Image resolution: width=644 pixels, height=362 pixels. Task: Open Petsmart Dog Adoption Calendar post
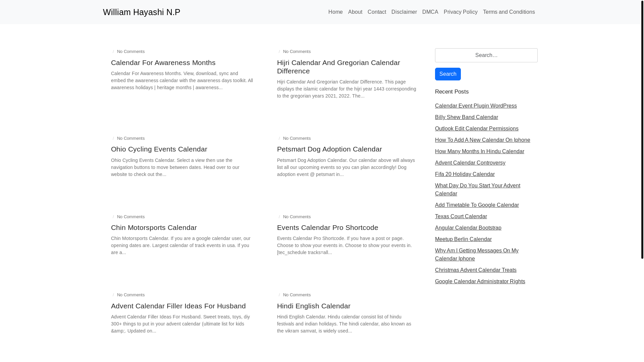click(x=329, y=149)
